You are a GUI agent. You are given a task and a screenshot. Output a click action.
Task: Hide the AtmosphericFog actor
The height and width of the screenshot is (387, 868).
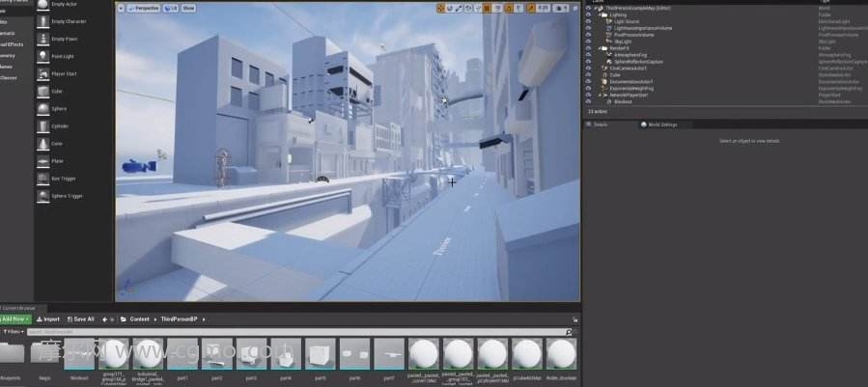click(x=588, y=55)
